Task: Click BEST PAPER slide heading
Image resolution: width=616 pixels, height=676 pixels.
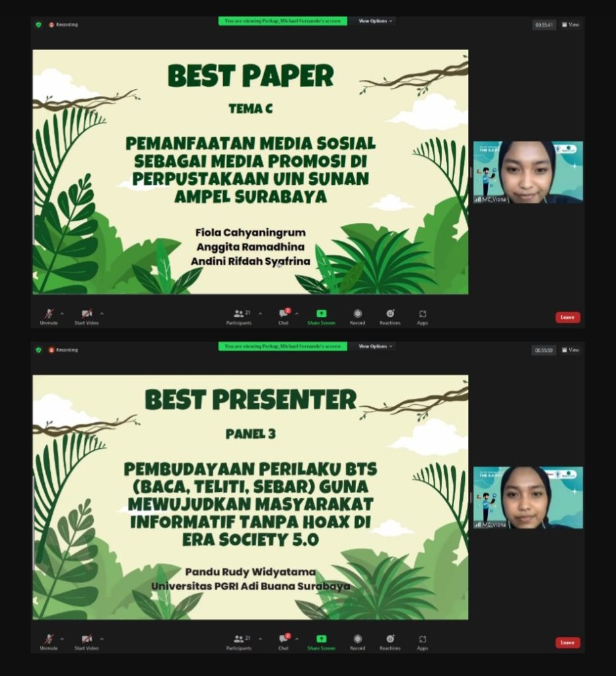Action: pos(250,76)
